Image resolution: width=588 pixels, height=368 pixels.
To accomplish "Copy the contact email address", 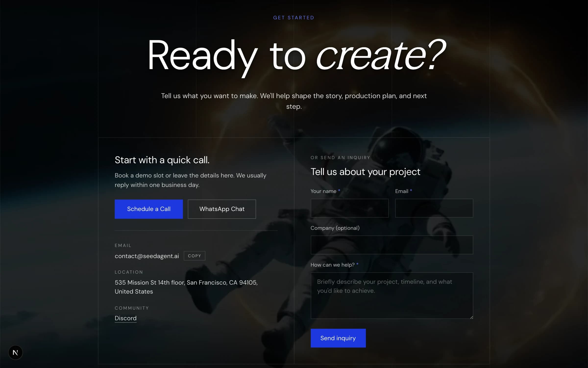I will pos(194,256).
